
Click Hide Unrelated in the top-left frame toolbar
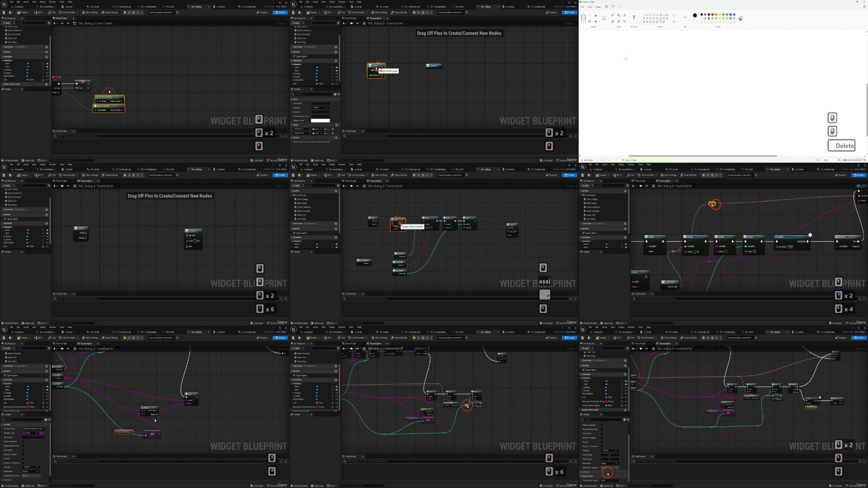(67, 13)
